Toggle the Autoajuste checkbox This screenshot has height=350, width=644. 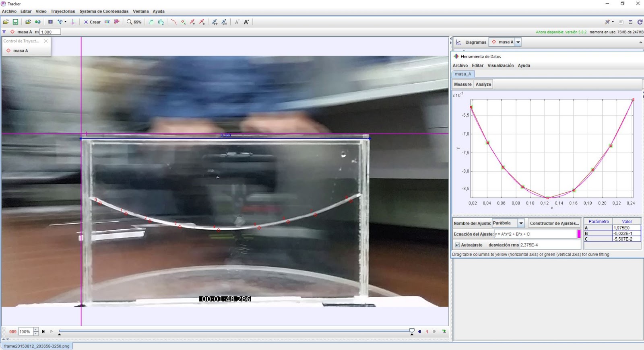coord(457,245)
